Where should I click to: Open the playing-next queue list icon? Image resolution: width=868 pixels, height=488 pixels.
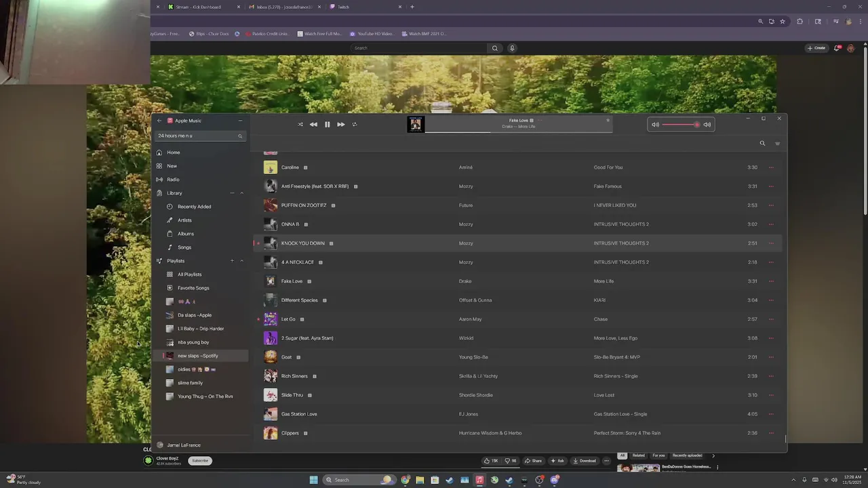click(777, 143)
